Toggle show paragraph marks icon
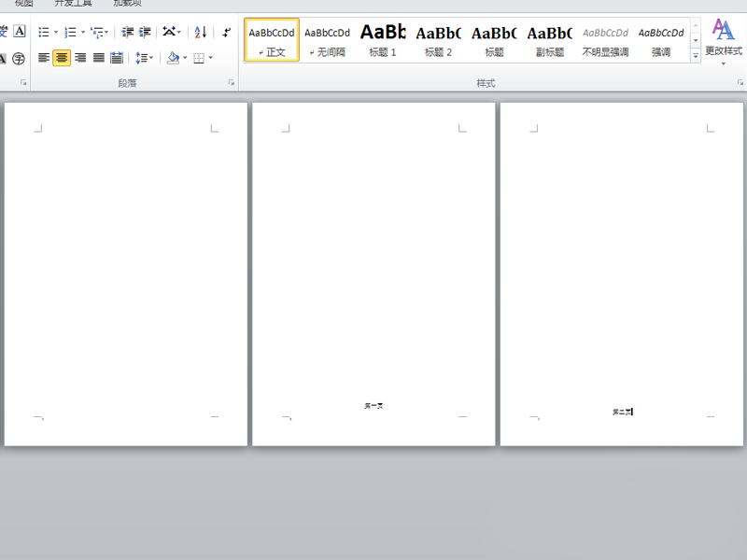The image size is (747, 560). 226,32
